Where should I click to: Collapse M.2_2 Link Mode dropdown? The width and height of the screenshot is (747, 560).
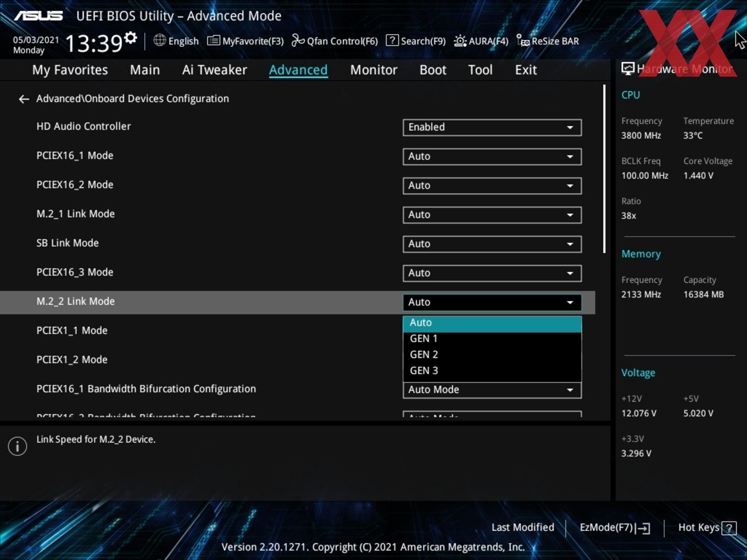492,302
